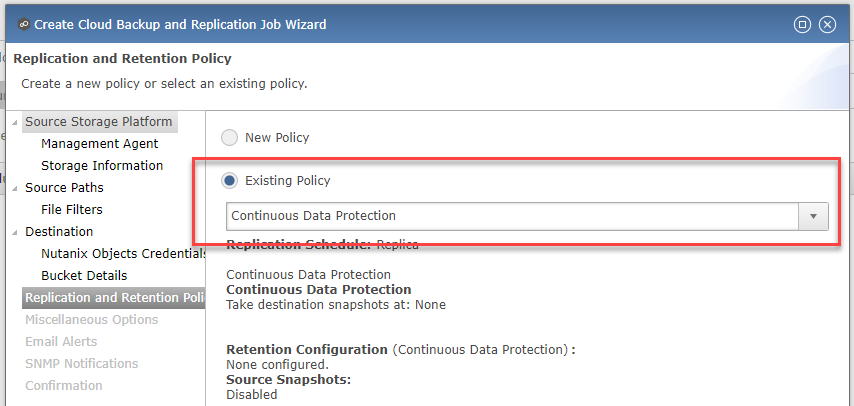Collapse the Destination tree node

pyautogui.click(x=14, y=232)
